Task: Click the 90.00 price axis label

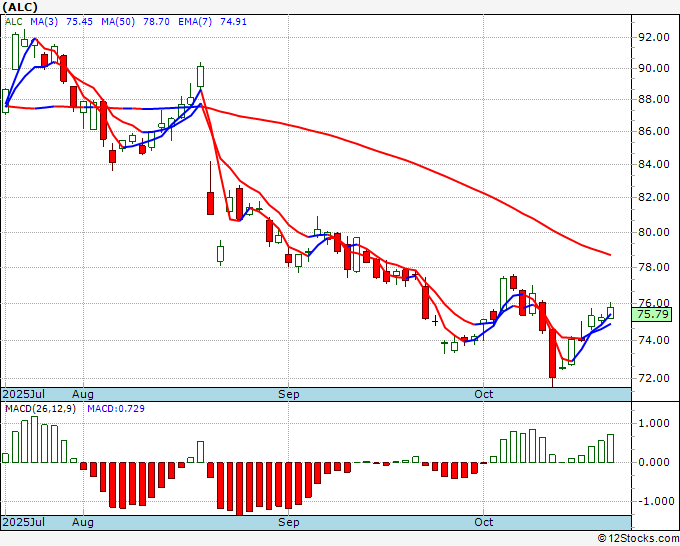Action: click(x=654, y=69)
